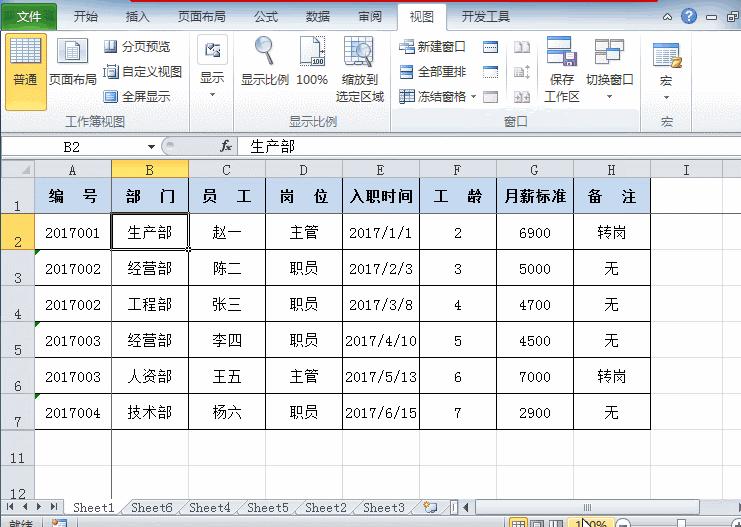
Task: Select cell containing 2017004
Action: [x=73, y=412]
